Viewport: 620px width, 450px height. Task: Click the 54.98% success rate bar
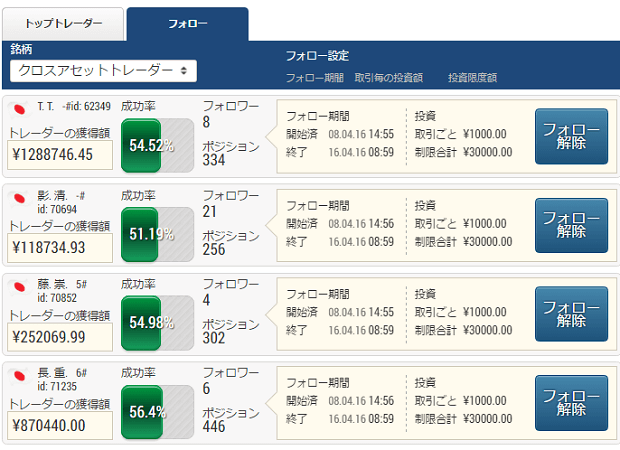pos(157,323)
